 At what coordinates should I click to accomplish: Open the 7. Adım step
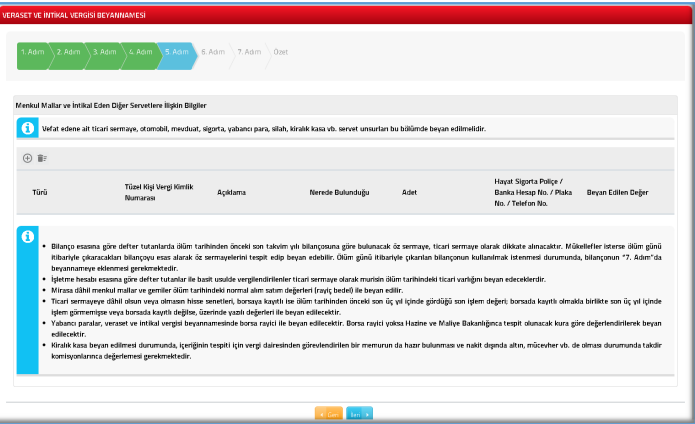tap(249, 51)
